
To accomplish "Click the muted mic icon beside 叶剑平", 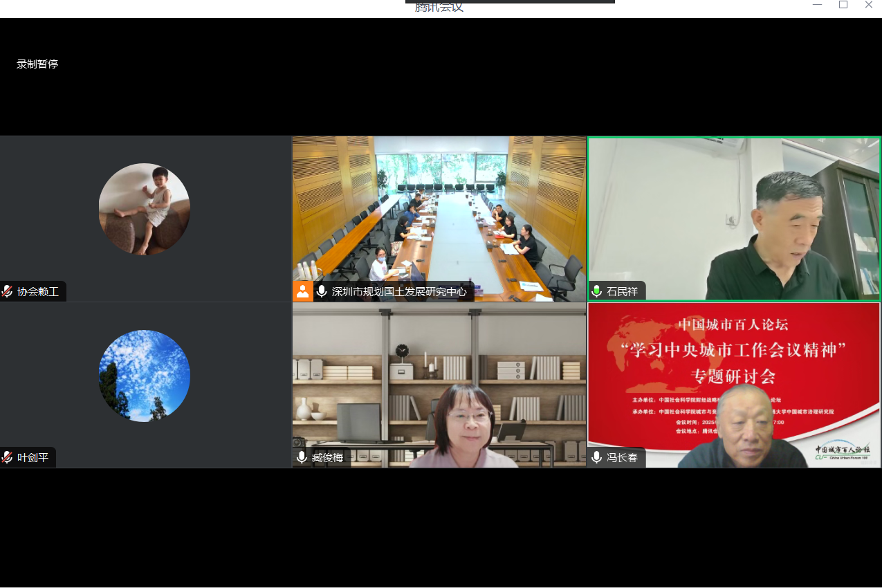I will click(8, 457).
